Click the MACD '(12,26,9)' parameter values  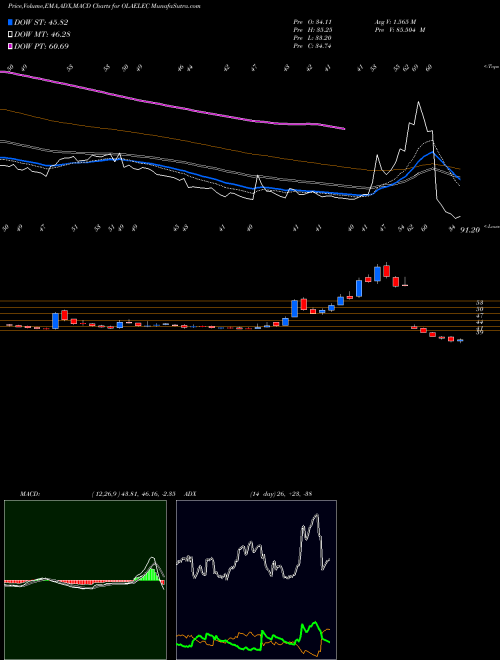(134, 493)
